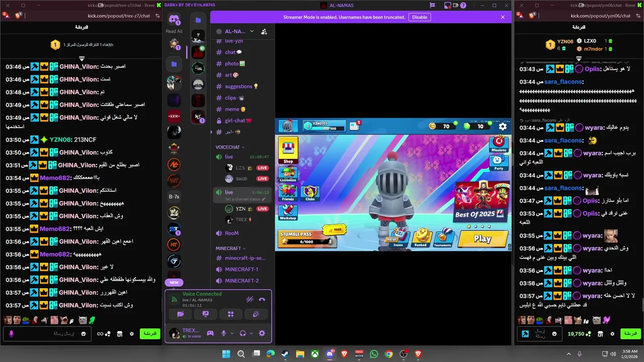Deafen with the Discord headphones icon
Screen dimensions: 644x362
(243, 333)
